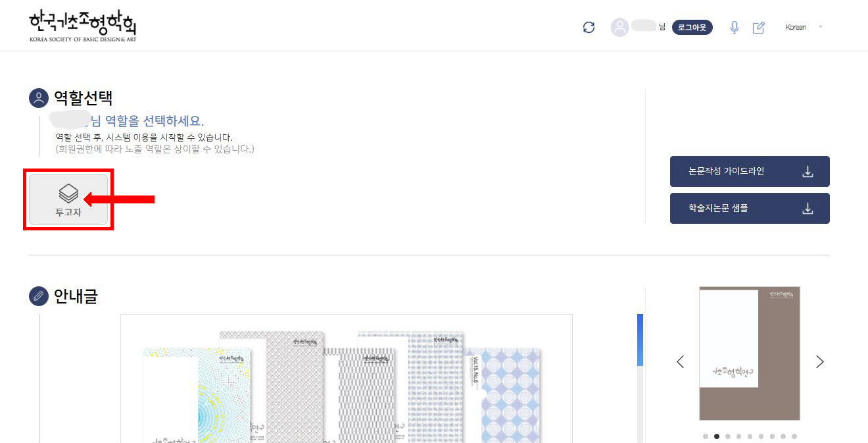Image resolution: width=868 pixels, height=443 pixels.
Task: Click download icon on 학술지논문 샘플
Action: pos(808,209)
